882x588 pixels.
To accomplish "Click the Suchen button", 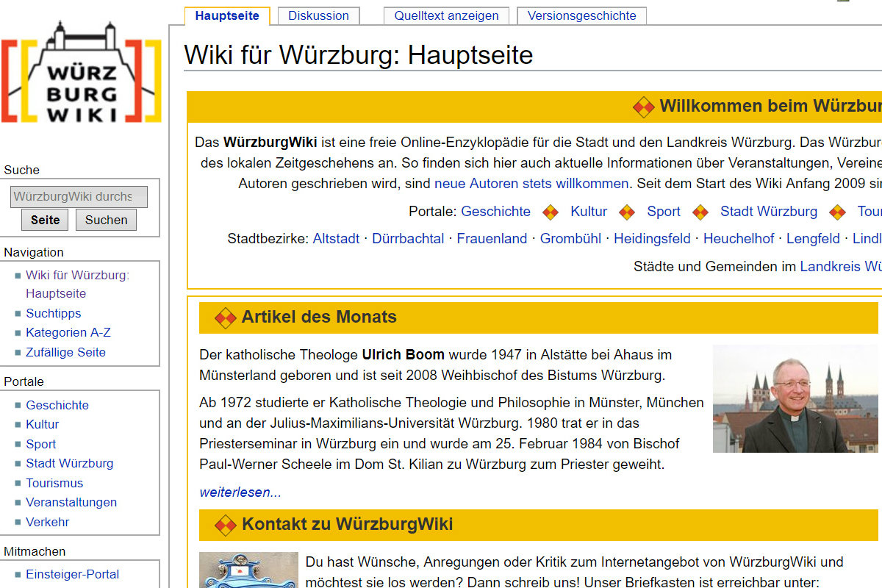I will [x=106, y=220].
